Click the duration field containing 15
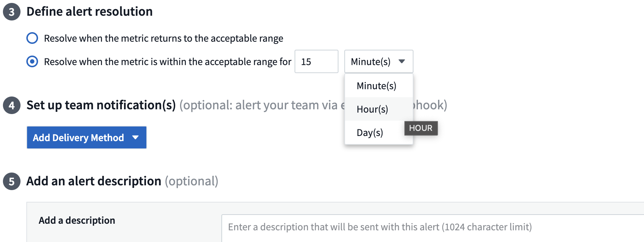The width and height of the screenshot is (644, 242). (316, 61)
